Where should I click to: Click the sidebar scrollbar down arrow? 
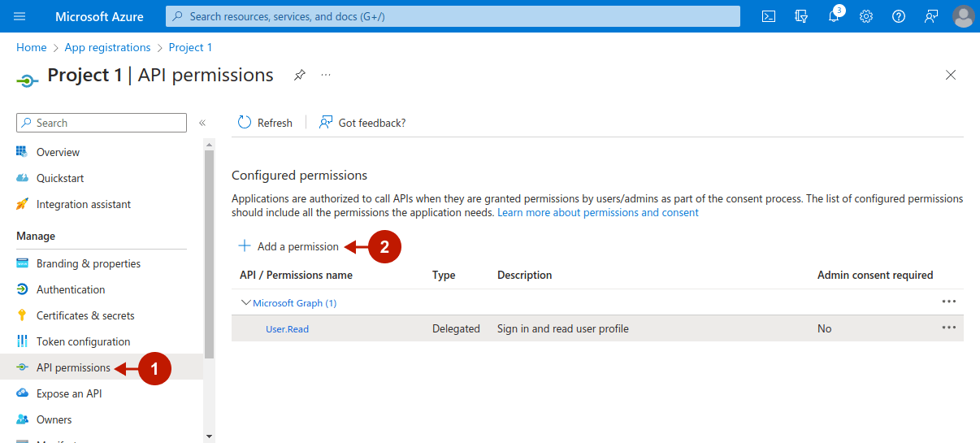(209, 436)
